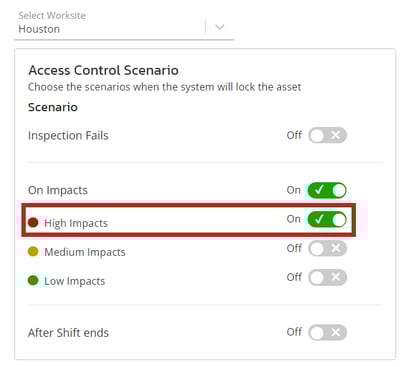
Task: Enable the Inspection Fails toggle
Action: click(x=327, y=135)
